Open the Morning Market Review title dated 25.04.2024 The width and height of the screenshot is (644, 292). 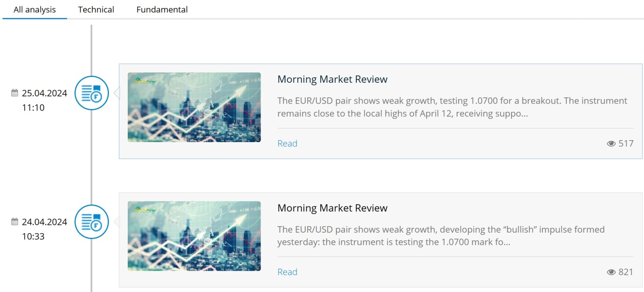[x=332, y=79]
